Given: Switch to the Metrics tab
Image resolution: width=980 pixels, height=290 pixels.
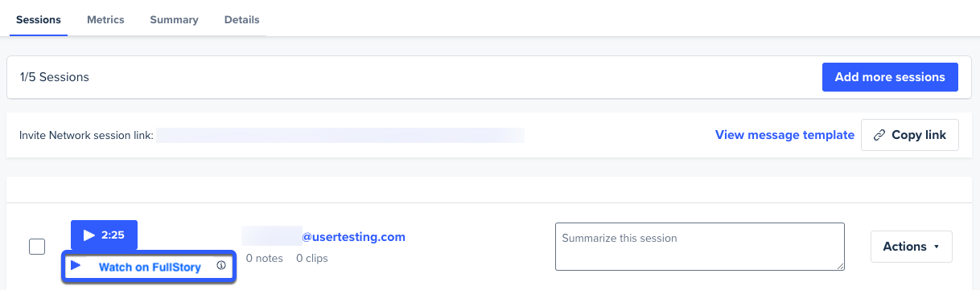Looking at the screenshot, I should (x=105, y=19).
